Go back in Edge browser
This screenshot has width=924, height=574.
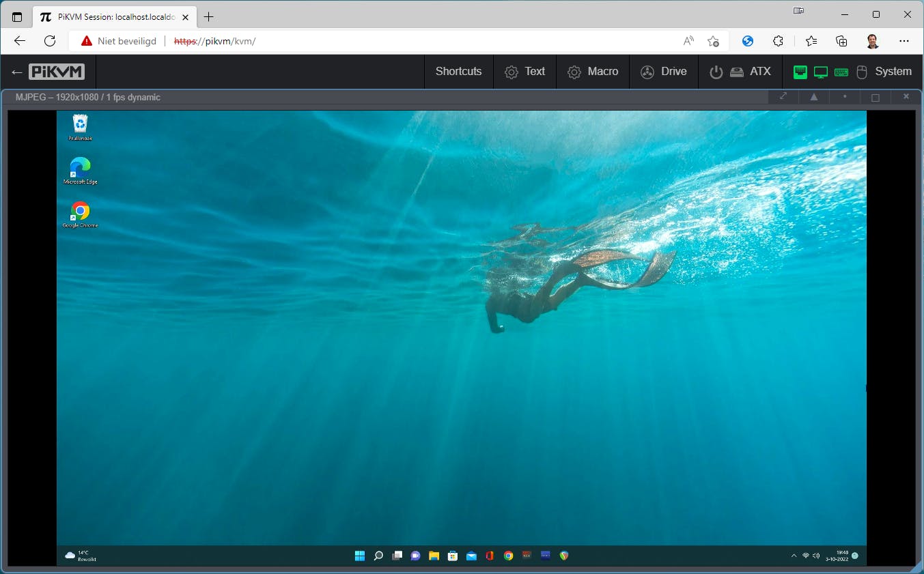pyautogui.click(x=20, y=41)
